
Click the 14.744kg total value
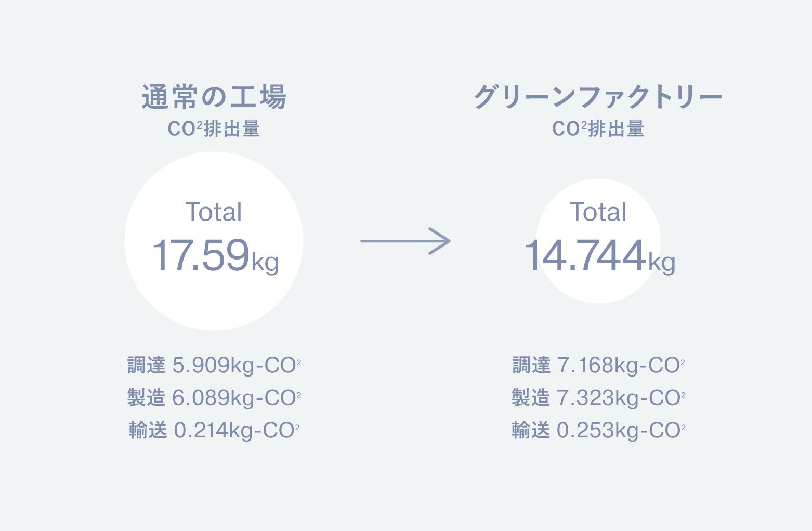585,255
